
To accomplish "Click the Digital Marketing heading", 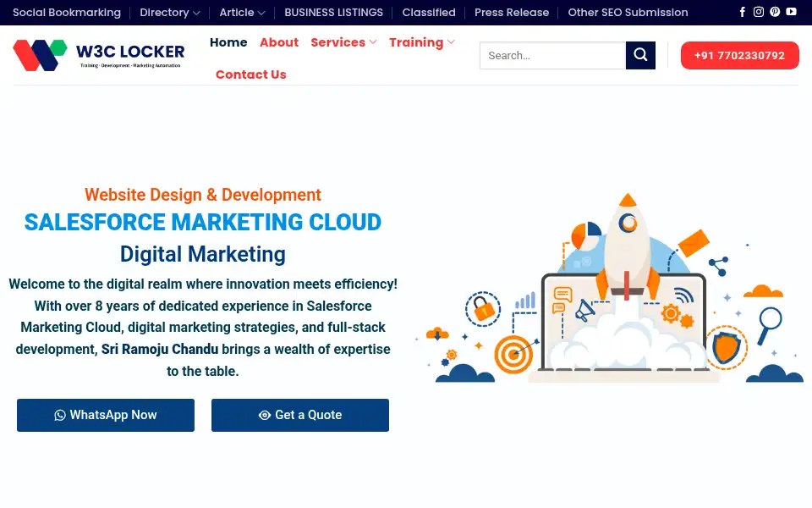I will pyautogui.click(x=203, y=255).
